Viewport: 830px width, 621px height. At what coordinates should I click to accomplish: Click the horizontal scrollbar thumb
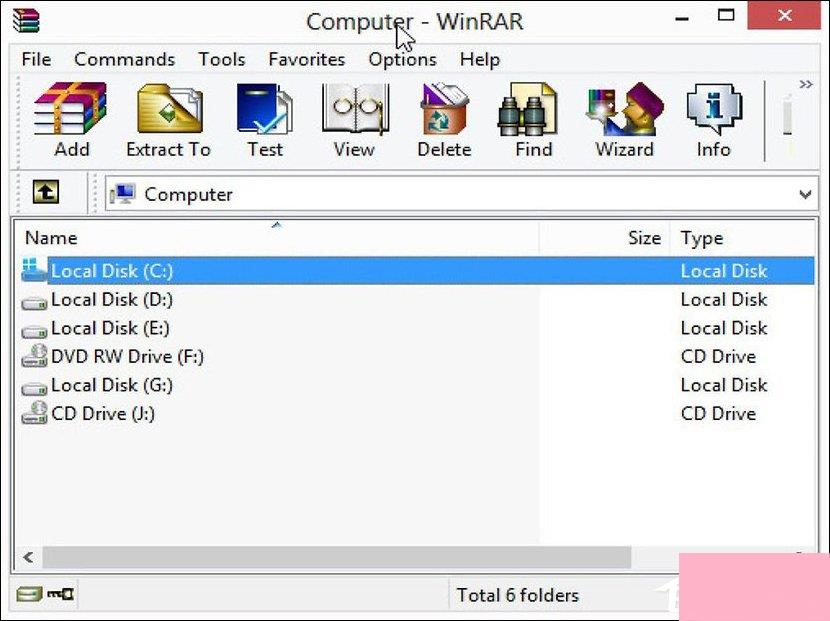337,557
